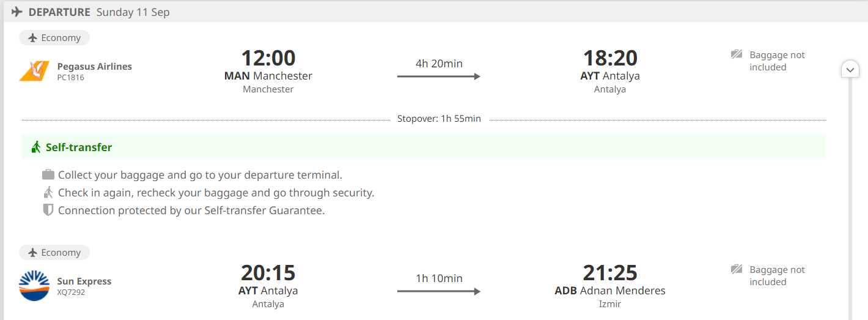Click the suitcase icon beside Collect your baggage

tap(48, 175)
